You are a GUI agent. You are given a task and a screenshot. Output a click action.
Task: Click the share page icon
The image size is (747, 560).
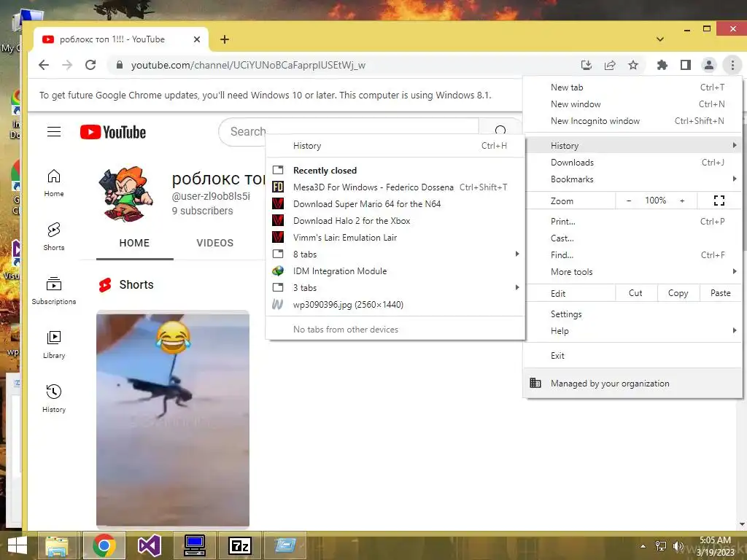[x=610, y=65]
